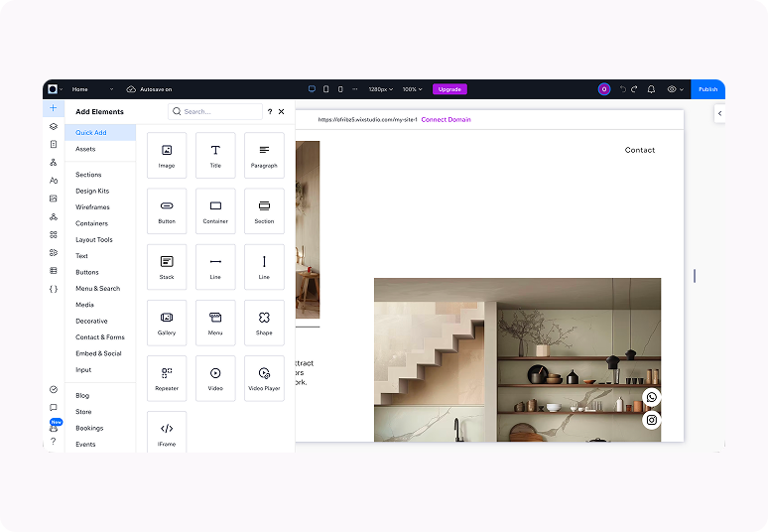Screen dimensions: 768x532
Task: Redo the last action
Action: tap(634, 89)
